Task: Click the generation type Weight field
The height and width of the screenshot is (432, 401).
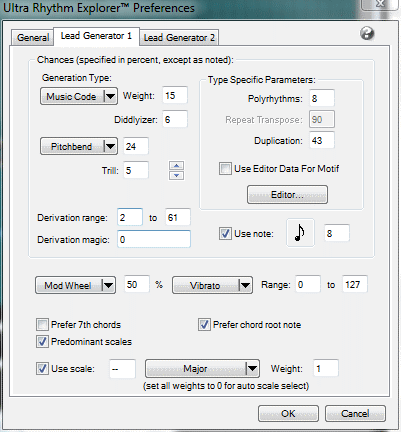Action: [175, 95]
